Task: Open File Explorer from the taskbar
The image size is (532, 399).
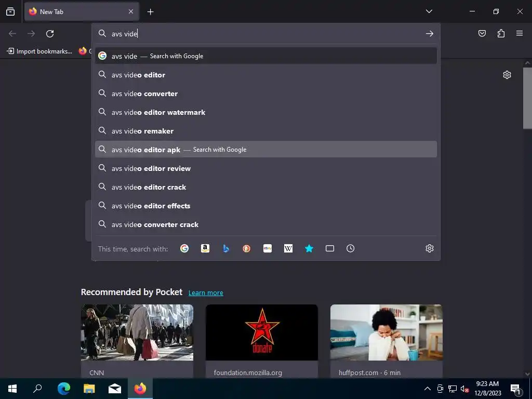Action: click(x=89, y=389)
